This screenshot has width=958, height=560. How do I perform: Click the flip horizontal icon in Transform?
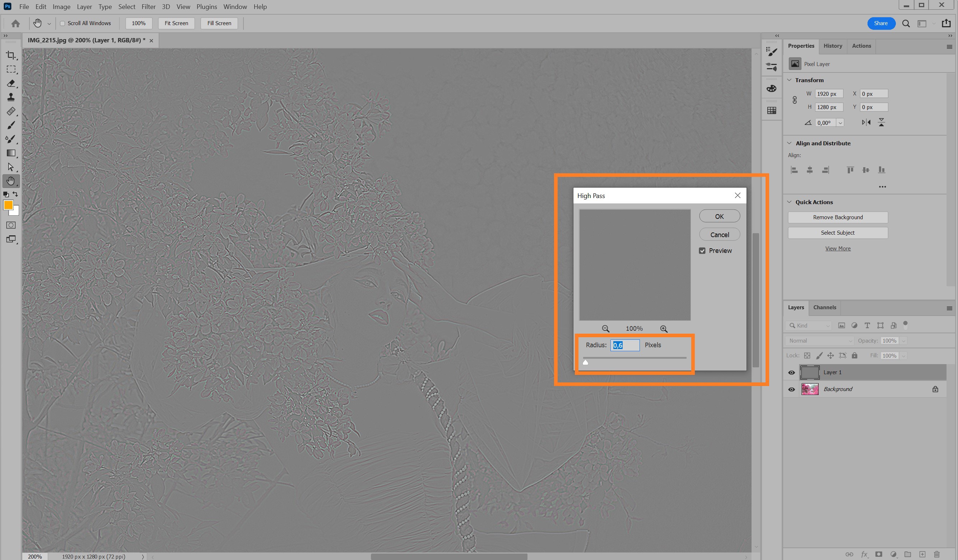(x=866, y=122)
